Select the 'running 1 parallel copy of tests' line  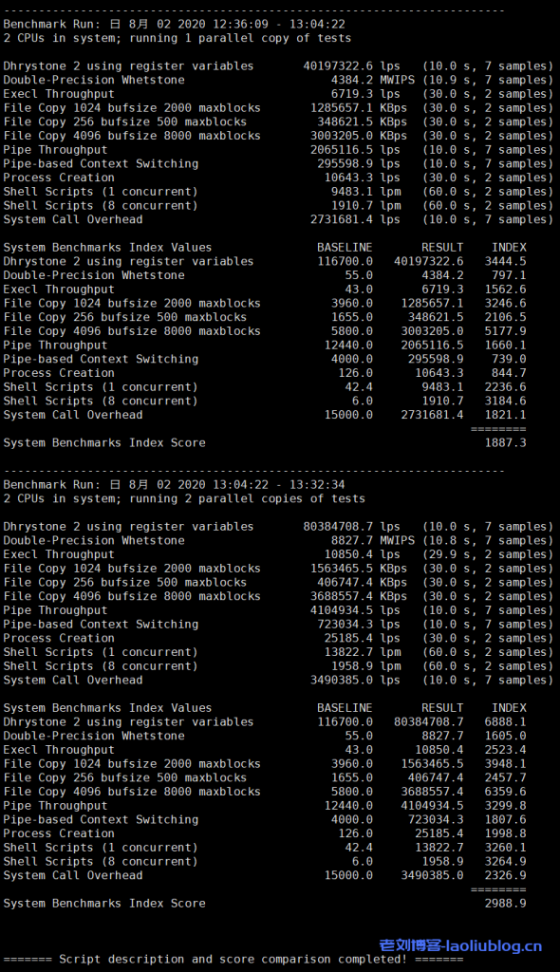click(x=177, y=38)
